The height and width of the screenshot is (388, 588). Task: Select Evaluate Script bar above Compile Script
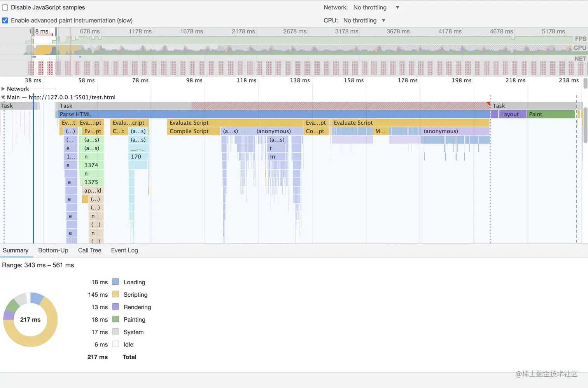[235, 123]
